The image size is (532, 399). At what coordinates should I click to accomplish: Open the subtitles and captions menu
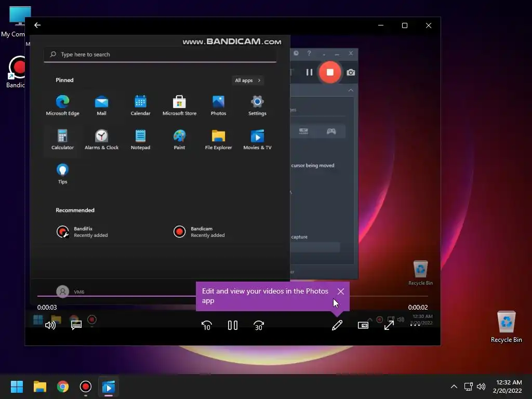pyautogui.click(x=76, y=325)
